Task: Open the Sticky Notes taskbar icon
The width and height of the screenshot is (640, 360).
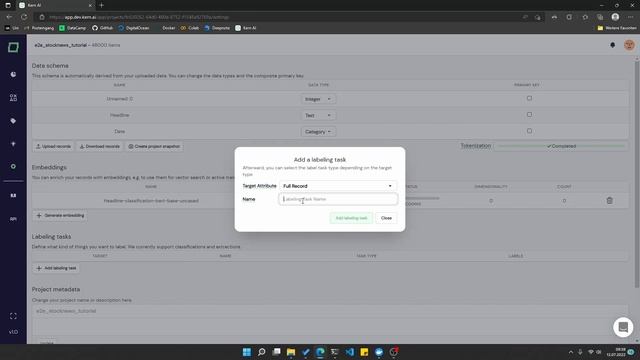Action: tap(364, 352)
